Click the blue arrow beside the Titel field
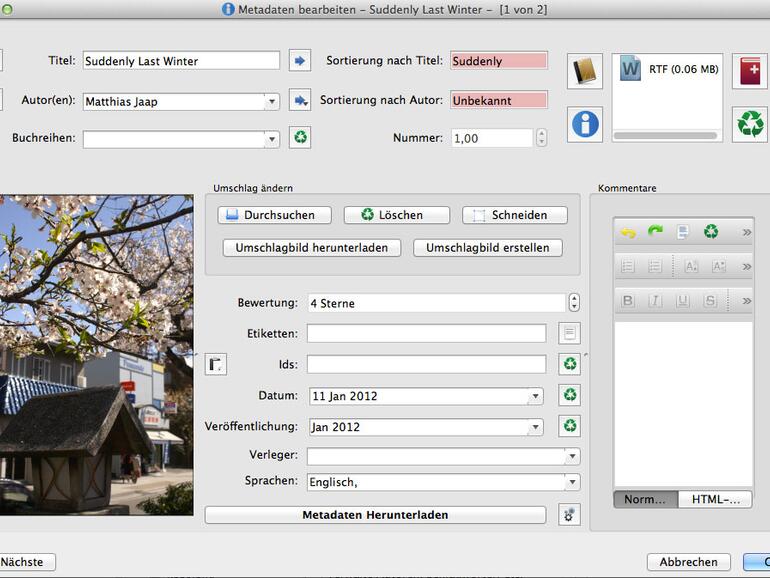This screenshot has height=578, width=770. click(300, 61)
